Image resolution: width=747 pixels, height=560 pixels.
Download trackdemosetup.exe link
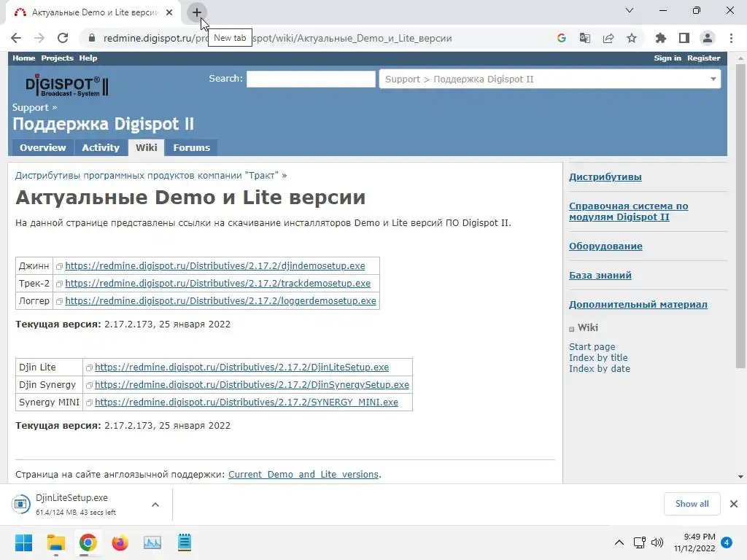coord(217,284)
